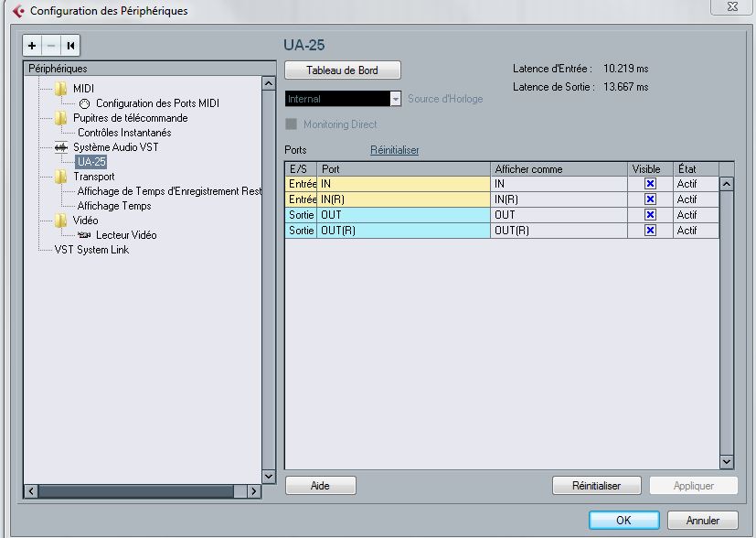Click device tree horizontal scroll right arrow
The height and width of the screenshot is (538, 756).
coord(253,491)
